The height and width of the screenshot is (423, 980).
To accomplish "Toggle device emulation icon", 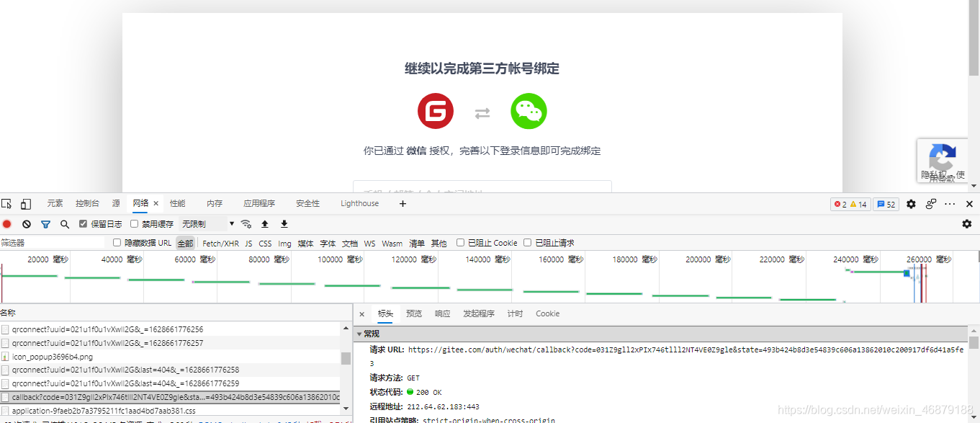I will 26,204.
